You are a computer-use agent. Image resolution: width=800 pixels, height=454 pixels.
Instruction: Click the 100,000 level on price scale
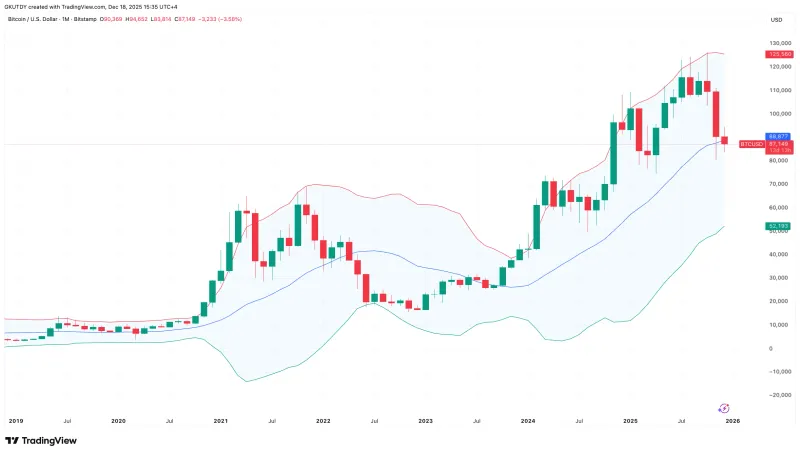[x=779, y=113]
